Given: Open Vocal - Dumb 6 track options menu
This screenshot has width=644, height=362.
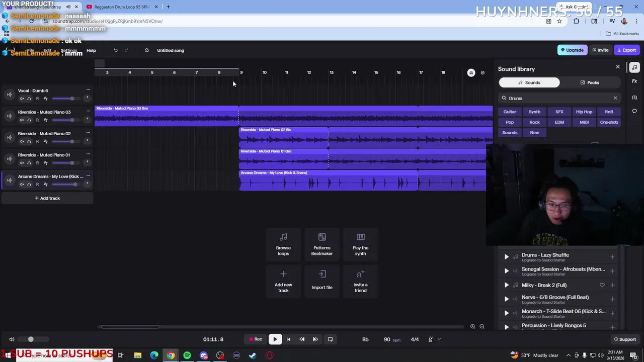Looking at the screenshot, I should (88, 90).
